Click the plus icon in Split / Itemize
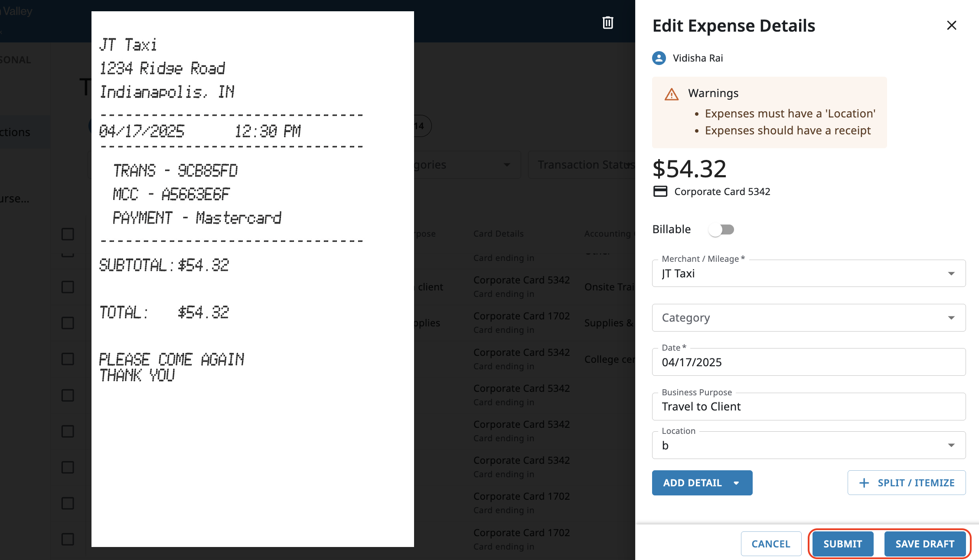Viewport: 979px width, 560px height. pyautogui.click(x=864, y=483)
